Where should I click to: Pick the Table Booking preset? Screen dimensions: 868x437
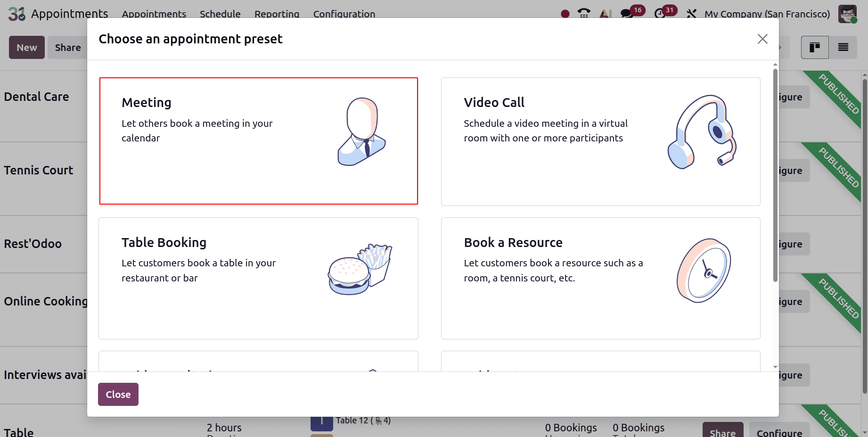(x=258, y=278)
